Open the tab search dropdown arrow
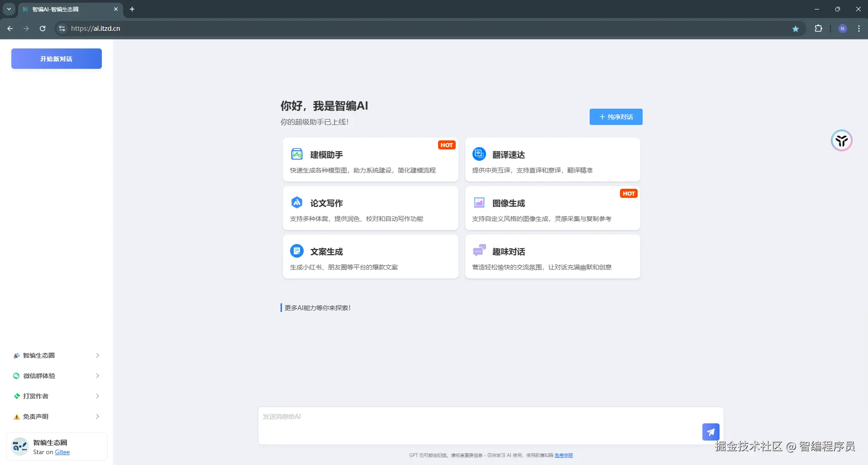 (x=9, y=9)
